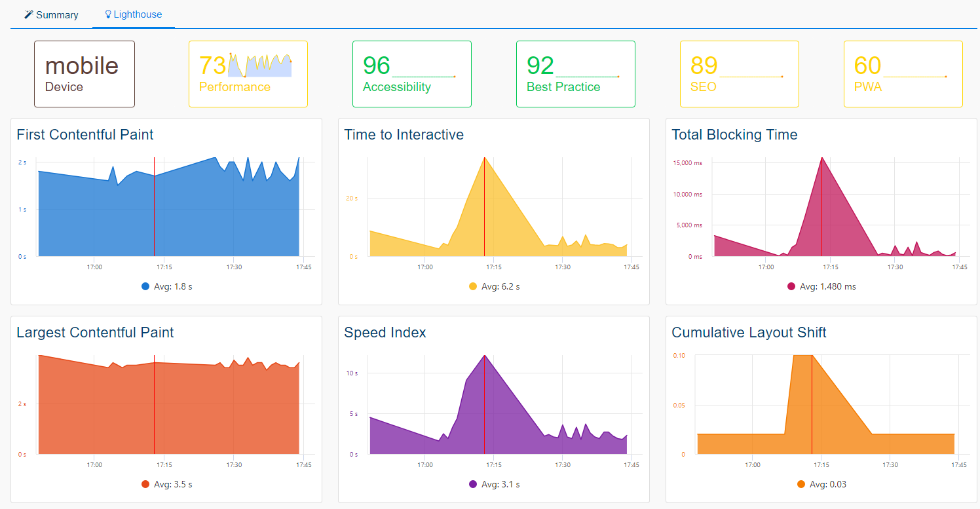Click the PWA score 60 card
The image size is (980, 509).
click(x=903, y=74)
